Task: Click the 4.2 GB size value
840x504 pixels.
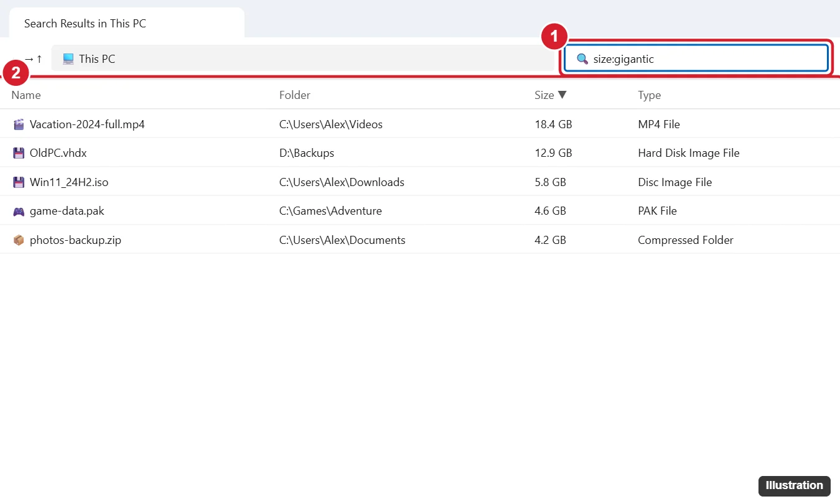Action: coord(550,240)
